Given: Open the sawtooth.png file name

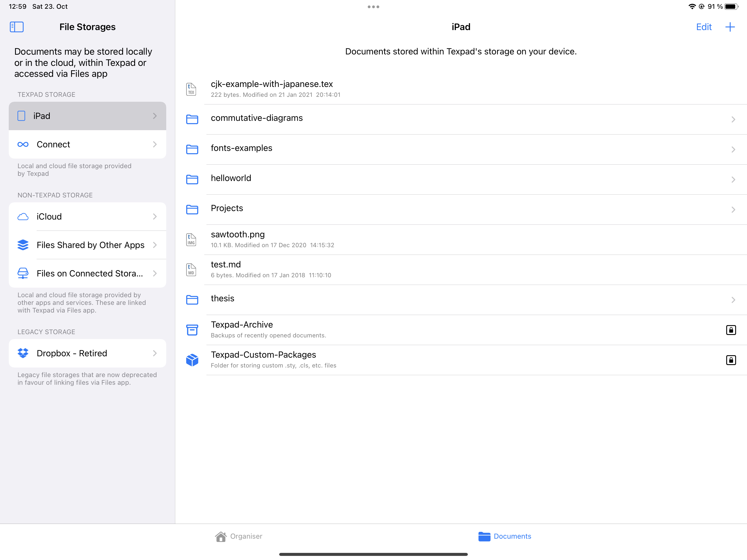Looking at the screenshot, I should [238, 234].
